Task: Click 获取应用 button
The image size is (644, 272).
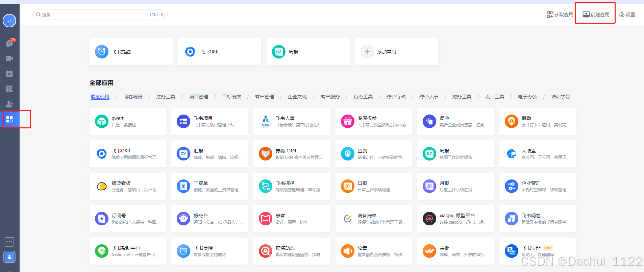Action: 560,15
